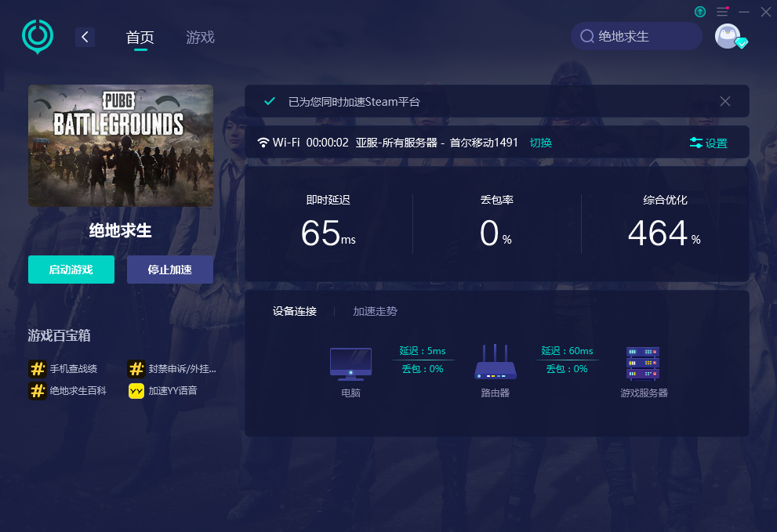Open 设置 with the sliders icon
This screenshot has height=532, width=777.
(709, 143)
